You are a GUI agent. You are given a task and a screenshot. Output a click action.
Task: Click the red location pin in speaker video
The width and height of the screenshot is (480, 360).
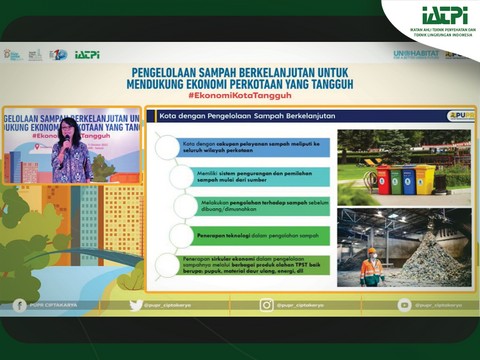[x=38, y=146]
